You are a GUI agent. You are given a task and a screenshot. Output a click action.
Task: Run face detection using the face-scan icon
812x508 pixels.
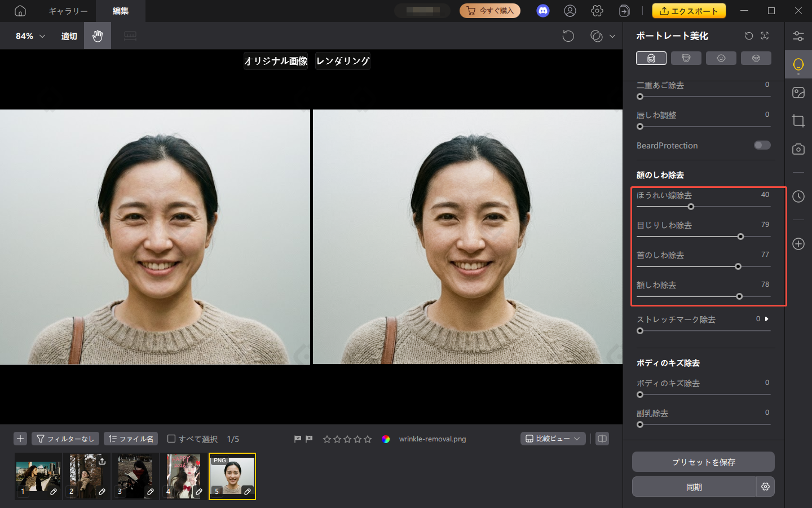click(x=765, y=36)
